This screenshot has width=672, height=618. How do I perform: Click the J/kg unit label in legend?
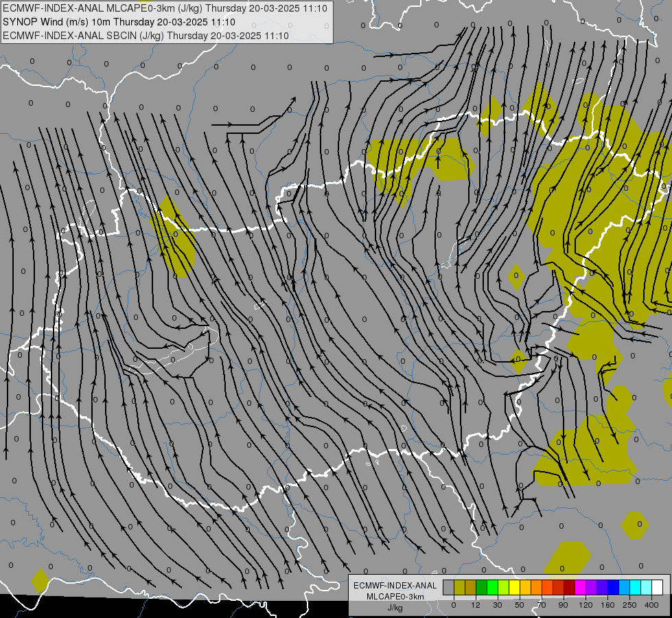pyautogui.click(x=395, y=607)
